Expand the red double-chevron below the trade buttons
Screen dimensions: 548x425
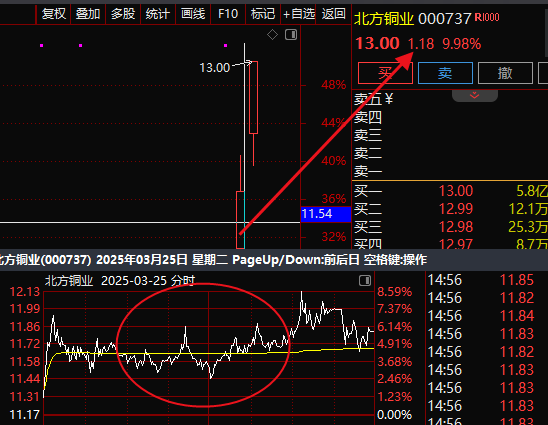(x=474, y=95)
